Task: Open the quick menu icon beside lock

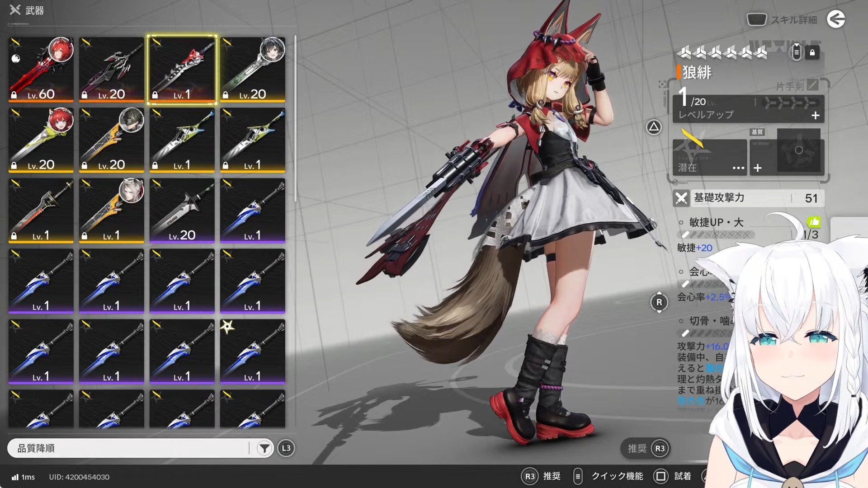Action: click(797, 52)
